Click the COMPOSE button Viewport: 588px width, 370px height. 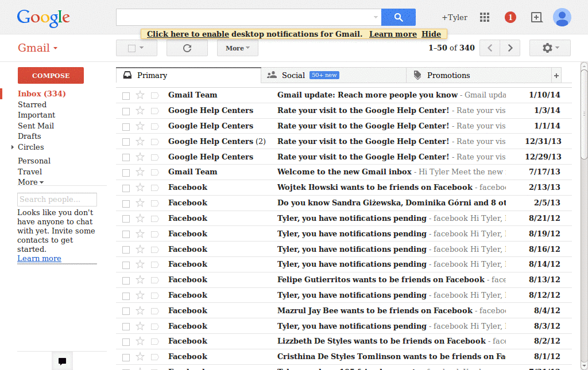coord(50,75)
